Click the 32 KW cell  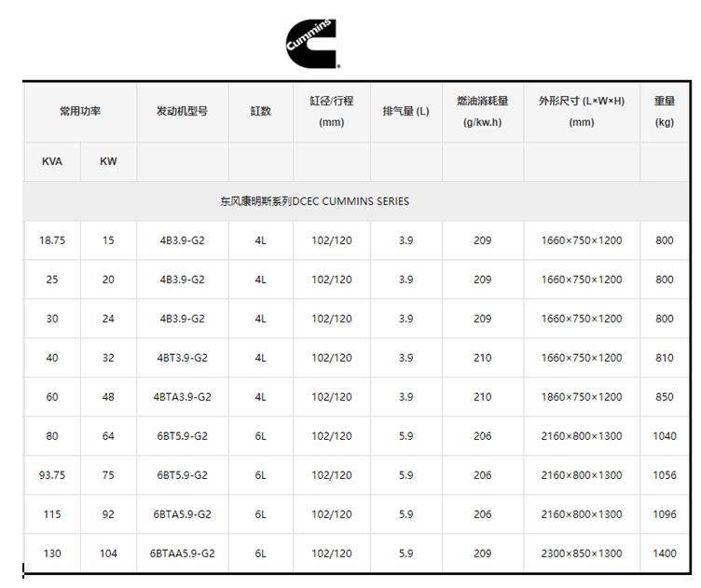pos(108,358)
